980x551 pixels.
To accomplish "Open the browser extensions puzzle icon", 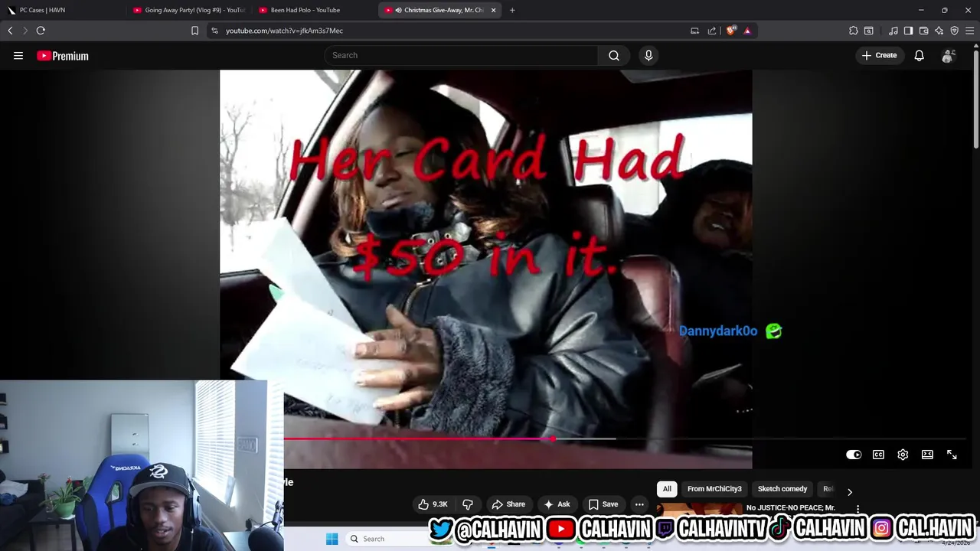I will pos(854,31).
